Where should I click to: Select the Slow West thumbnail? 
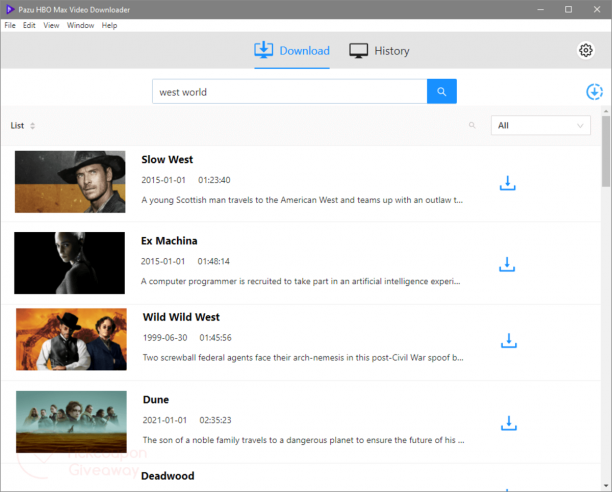[x=70, y=182]
